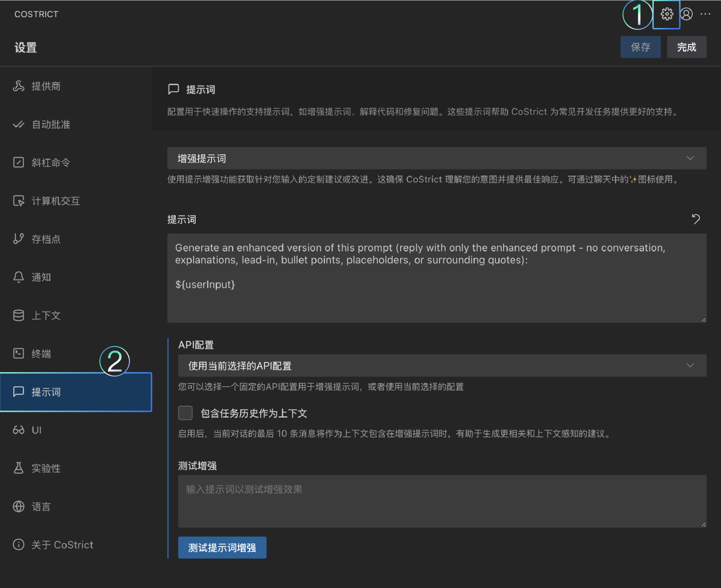Image resolution: width=721 pixels, height=588 pixels.
Task: Click the 语言 globe icon
Action: [19, 506]
